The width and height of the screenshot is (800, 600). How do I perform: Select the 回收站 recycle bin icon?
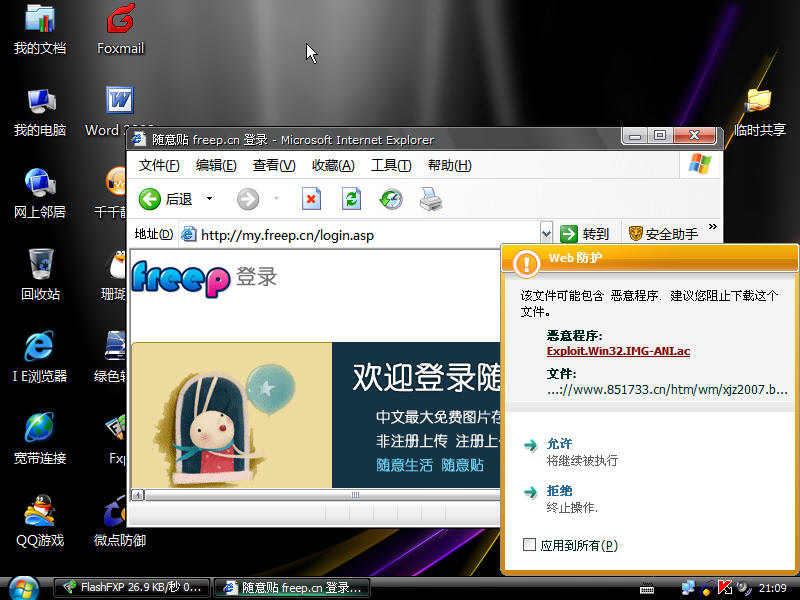[x=40, y=276]
